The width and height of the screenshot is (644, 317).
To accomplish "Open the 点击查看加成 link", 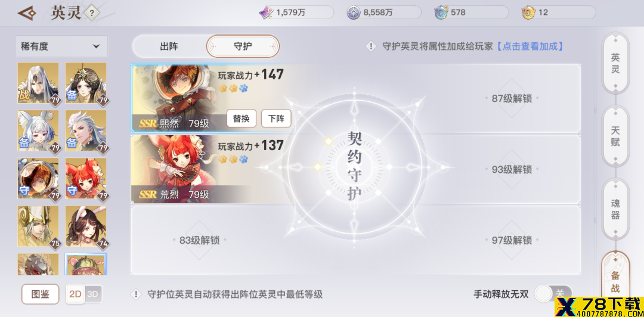I will [528, 46].
